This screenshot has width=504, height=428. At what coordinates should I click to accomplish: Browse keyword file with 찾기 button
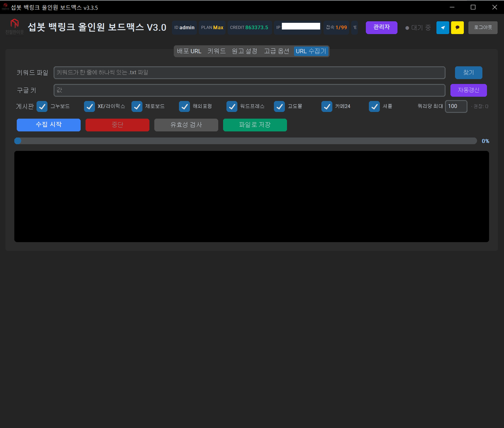pos(469,72)
